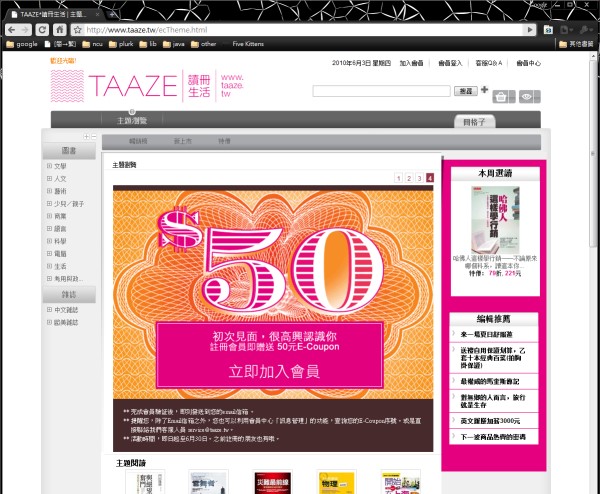Image resolution: width=600 pixels, height=494 pixels.
Task: Switch to the 新上市 sub-tab
Action: [x=183, y=141]
